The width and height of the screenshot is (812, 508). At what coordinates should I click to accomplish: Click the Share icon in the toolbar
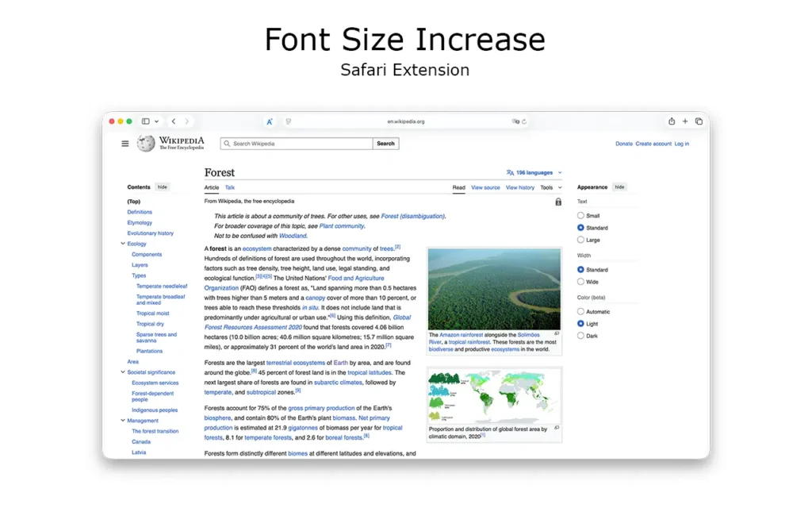tap(672, 121)
